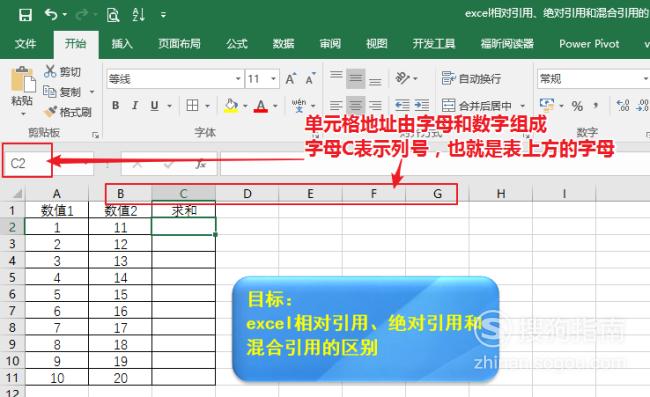The height and width of the screenshot is (397, 650).
Task: Click the Select All corner triangle
Action: (17, 194)
